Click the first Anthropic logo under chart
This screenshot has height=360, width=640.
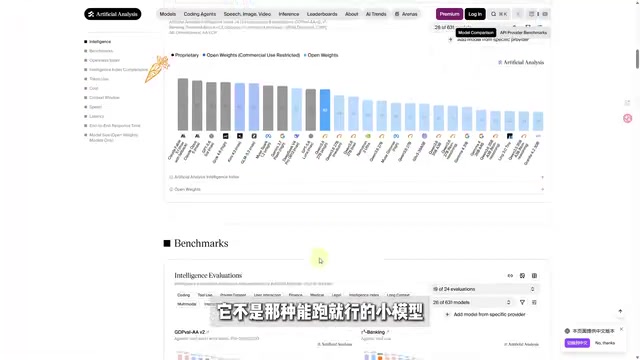[183, 136]
